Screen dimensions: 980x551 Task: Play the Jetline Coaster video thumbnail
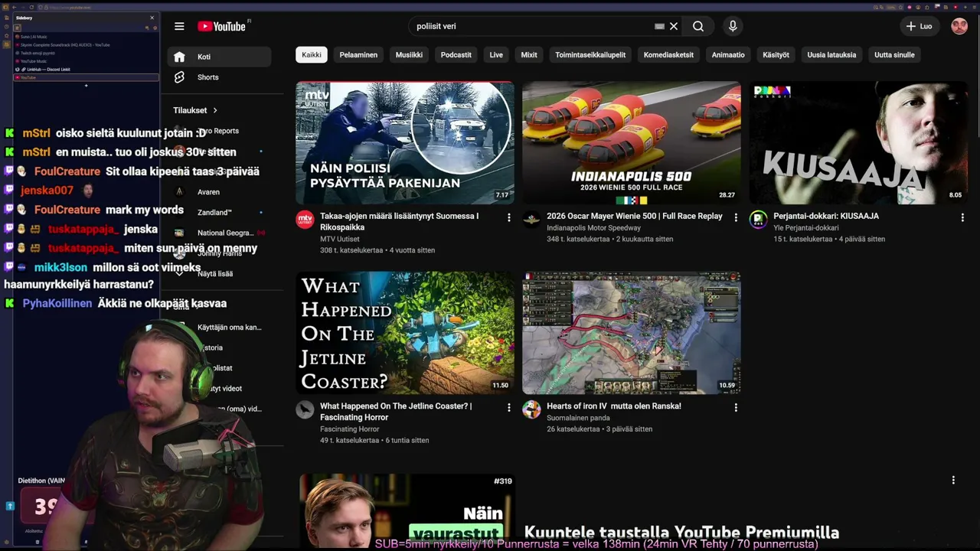point(405,333)
